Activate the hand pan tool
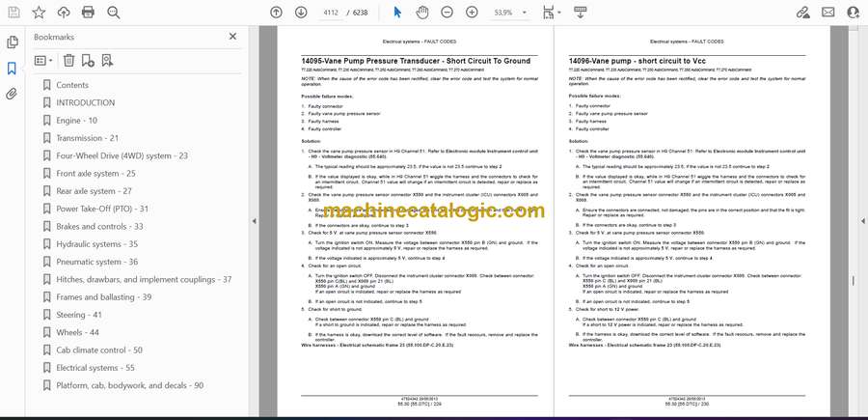Image resolution: width=868 pixels, height=420 pixels. click(422, 13)
